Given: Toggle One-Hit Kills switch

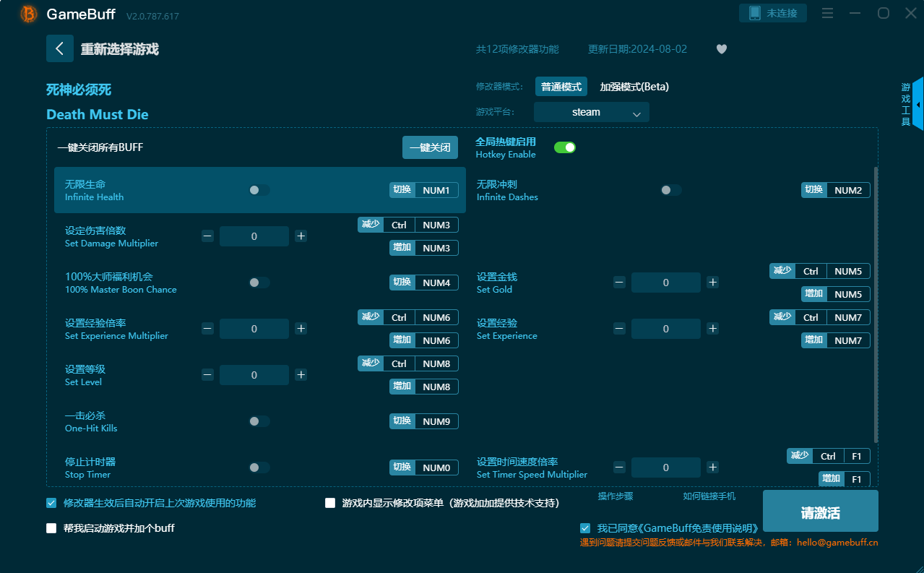Looking at the screenshot, I should coord(259,421).
